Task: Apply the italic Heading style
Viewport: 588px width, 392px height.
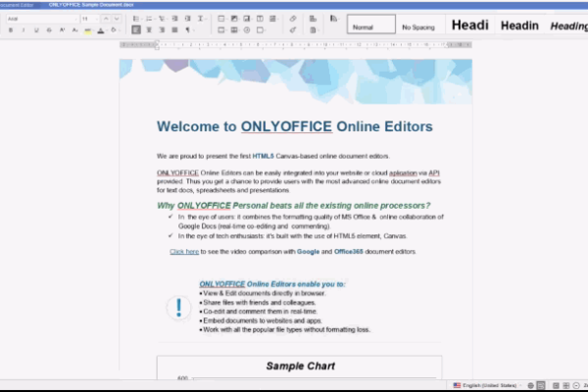Action: [568, 25]
